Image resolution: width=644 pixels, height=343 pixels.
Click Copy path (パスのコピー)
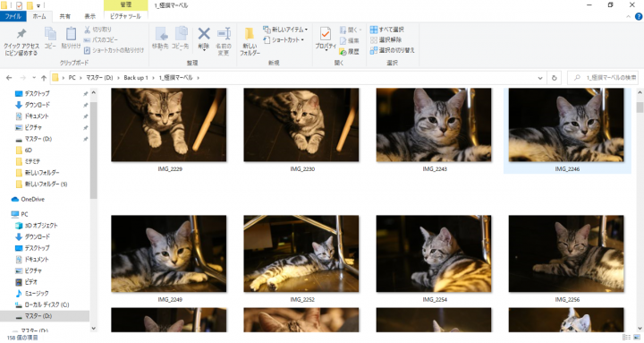(100, 40)
